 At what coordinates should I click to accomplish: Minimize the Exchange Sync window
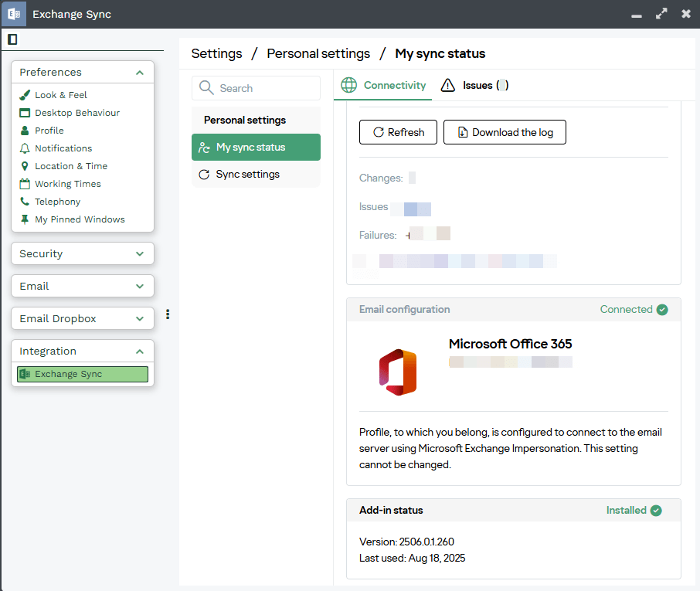637,15
